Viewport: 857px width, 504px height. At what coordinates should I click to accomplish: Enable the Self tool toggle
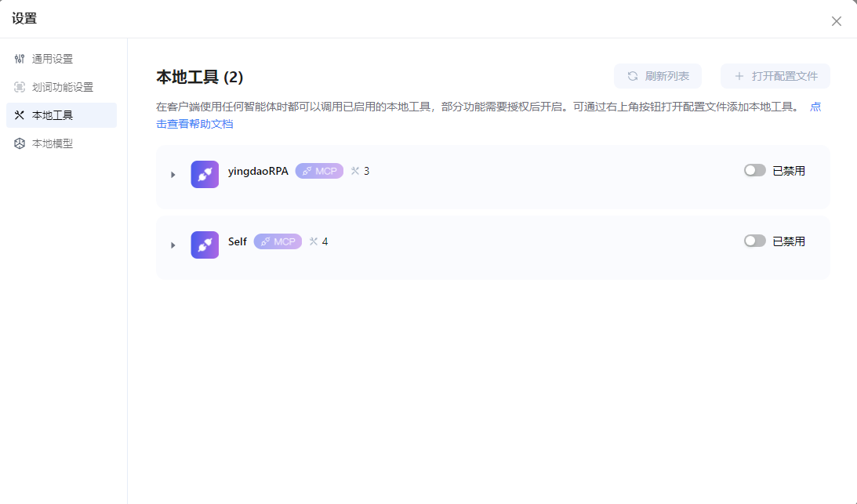(754, 241)
